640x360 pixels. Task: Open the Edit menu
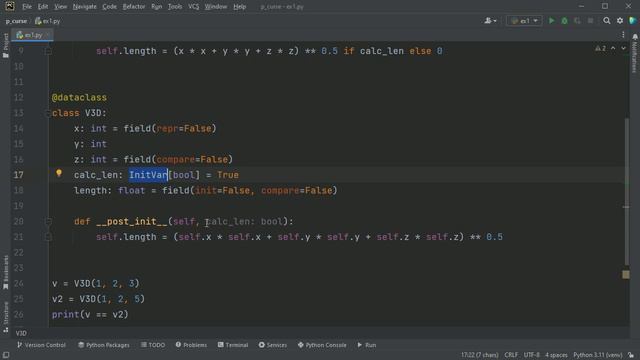43,7
